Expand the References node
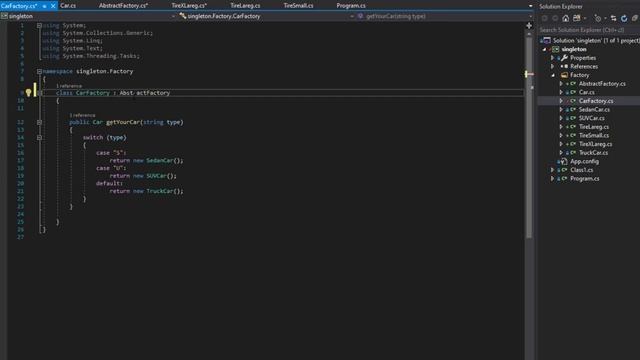This screenshot has width=640, height=360. pyautogui.click(x=553, y=67)
